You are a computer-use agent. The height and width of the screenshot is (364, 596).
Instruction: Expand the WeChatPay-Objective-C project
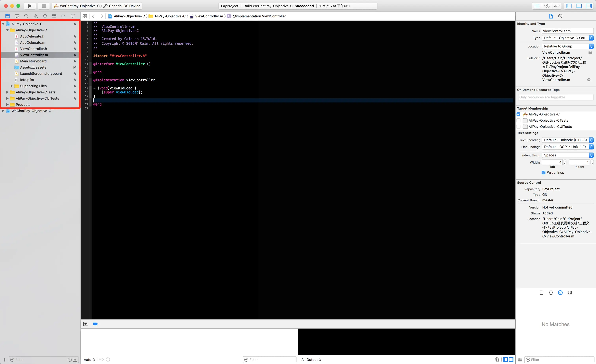coord(3,111)
